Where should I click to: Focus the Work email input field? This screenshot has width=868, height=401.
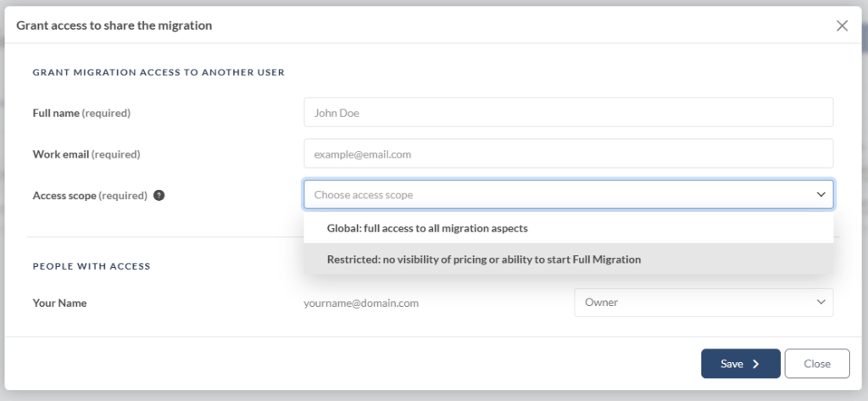click(x=569, y=153)
